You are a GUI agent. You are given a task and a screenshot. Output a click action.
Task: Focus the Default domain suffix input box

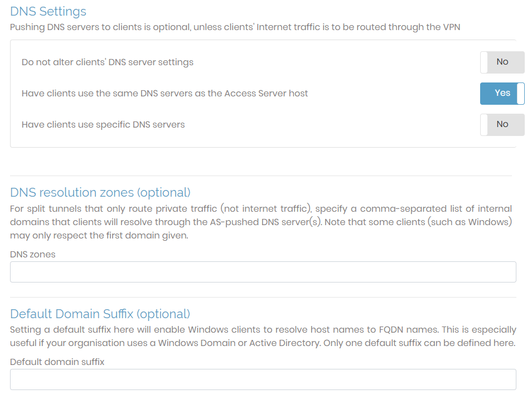coord(262,379)
